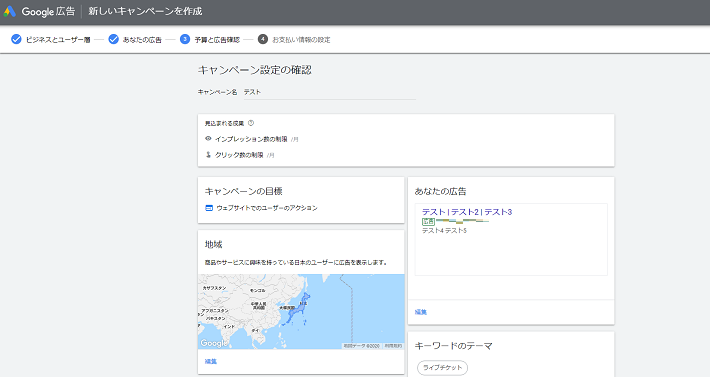The height and width of the screenshot is (377, 710).
Task: Click the 利用規約 link on the map
Action: pos(393,346)
